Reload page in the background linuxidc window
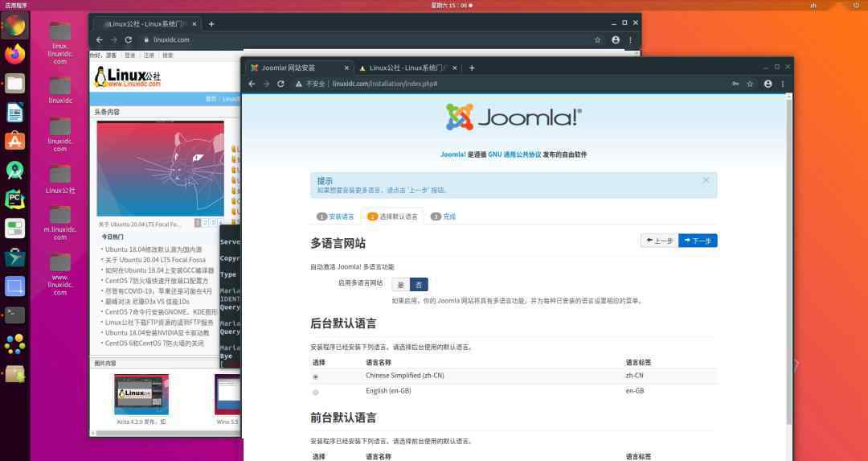This screenshot has width=868, height=461. tap(129, 40)
